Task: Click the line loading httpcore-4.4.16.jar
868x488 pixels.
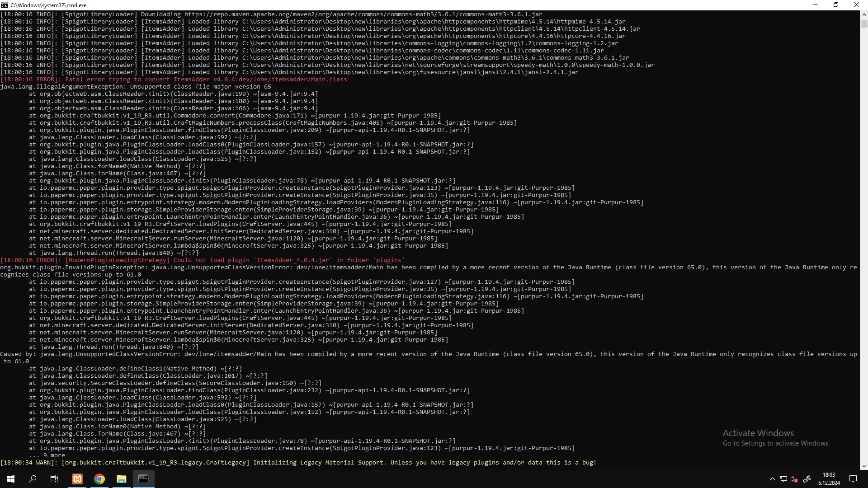Action: coord(313,36)
